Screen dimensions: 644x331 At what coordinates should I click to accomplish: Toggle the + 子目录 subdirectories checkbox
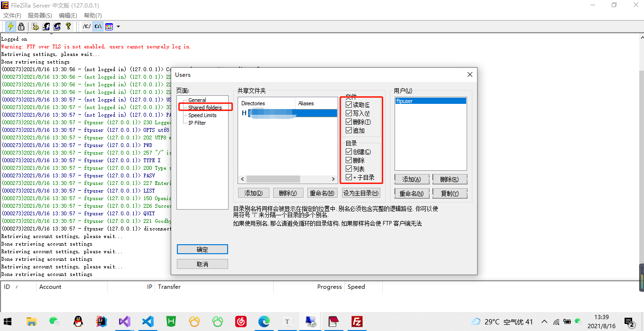pos(349,177)
